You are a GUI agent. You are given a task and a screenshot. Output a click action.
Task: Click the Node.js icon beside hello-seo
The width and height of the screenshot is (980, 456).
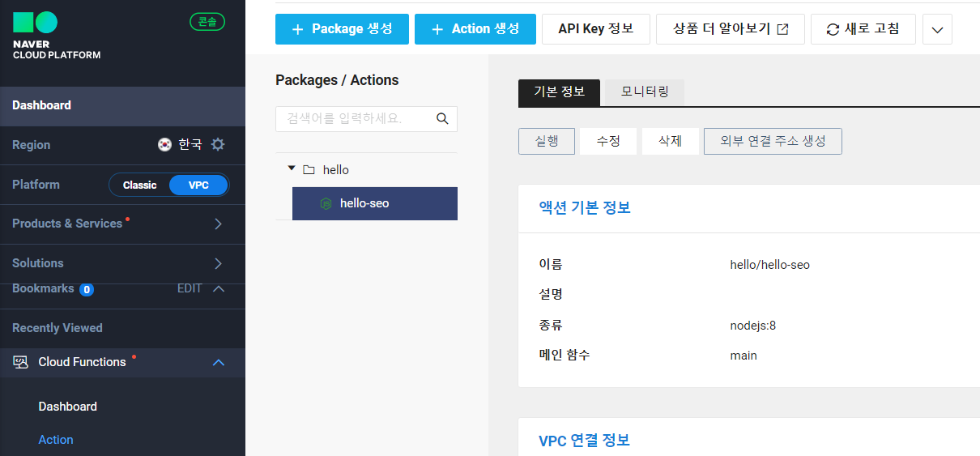coord(326,203)
